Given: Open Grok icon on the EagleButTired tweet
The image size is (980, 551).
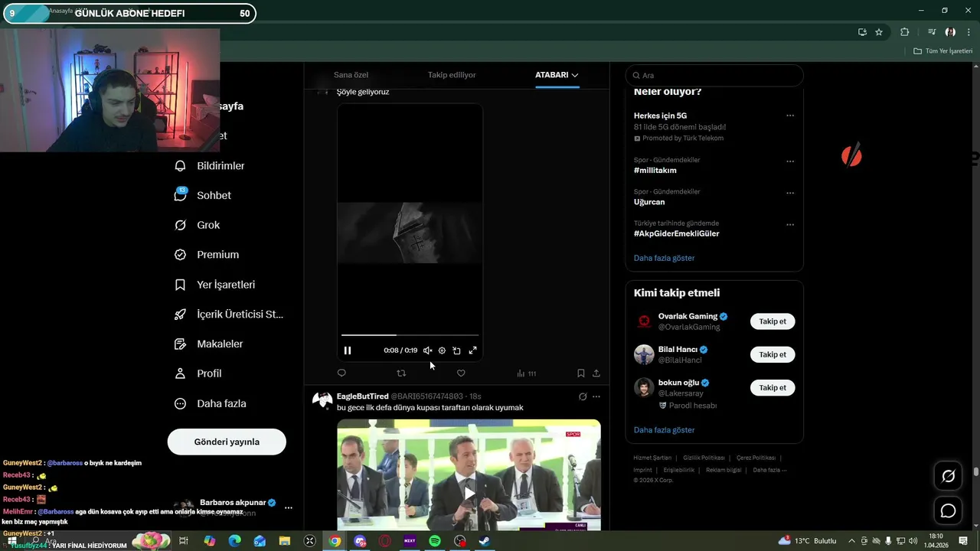Looking at the screenshot, I should [583, 396].
